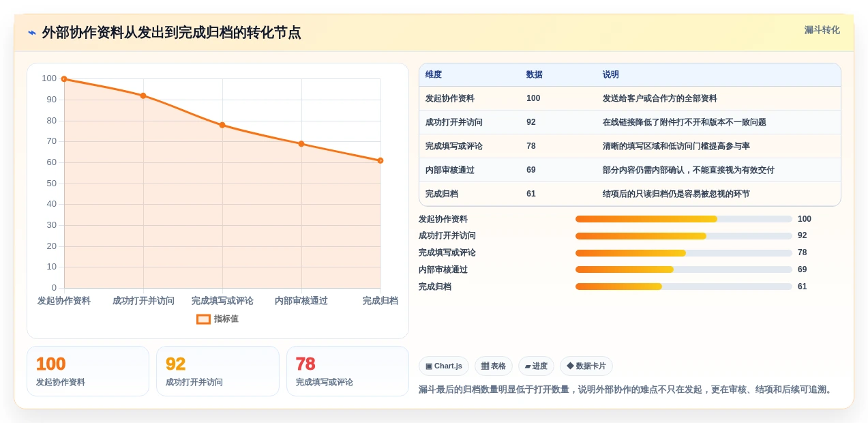Click the 完成归档 progress bar

pyautogui.click(x=684, y=287)
